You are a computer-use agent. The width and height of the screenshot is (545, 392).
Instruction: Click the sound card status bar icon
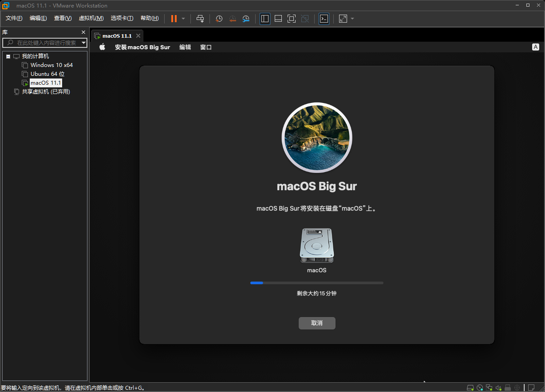click(x=498, y=388)
